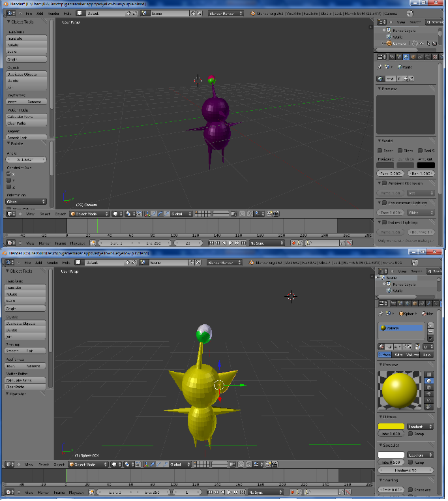448x501 pixels.
Task: Click Duplicate Objects button in the top window
Action: coord(27,74)
